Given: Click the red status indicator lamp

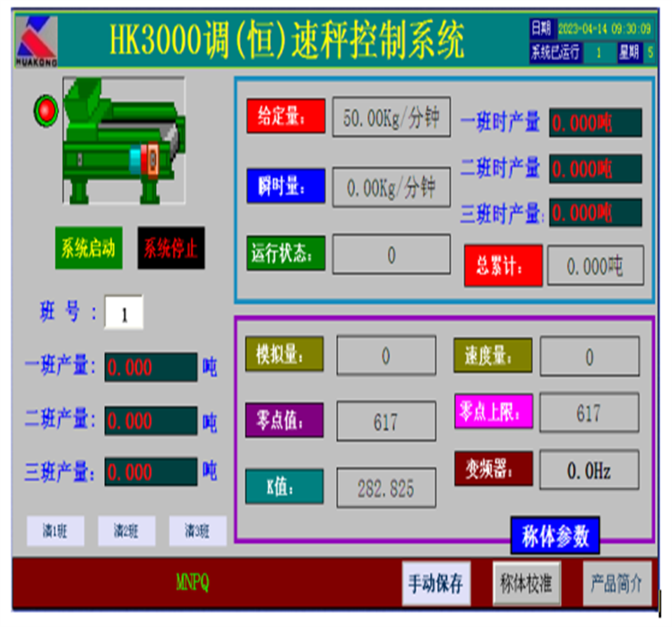Looking at the screenshot, I should [x=46, y=110].
